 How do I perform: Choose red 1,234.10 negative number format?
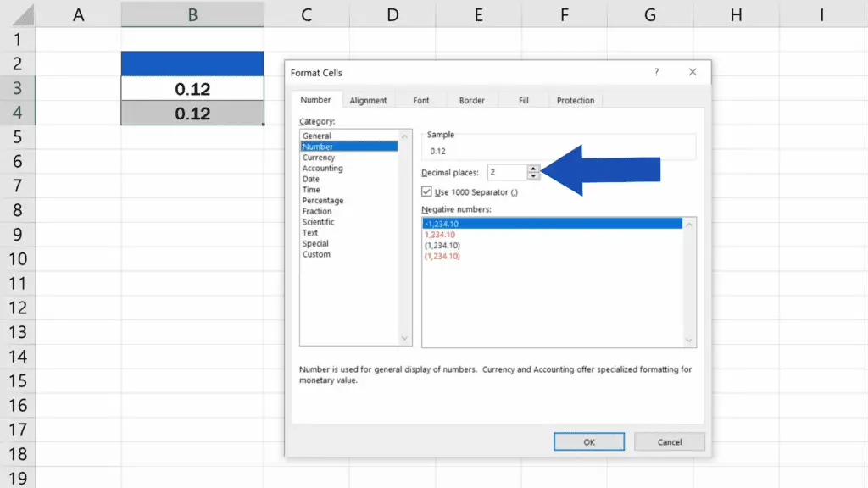[553, 234]
